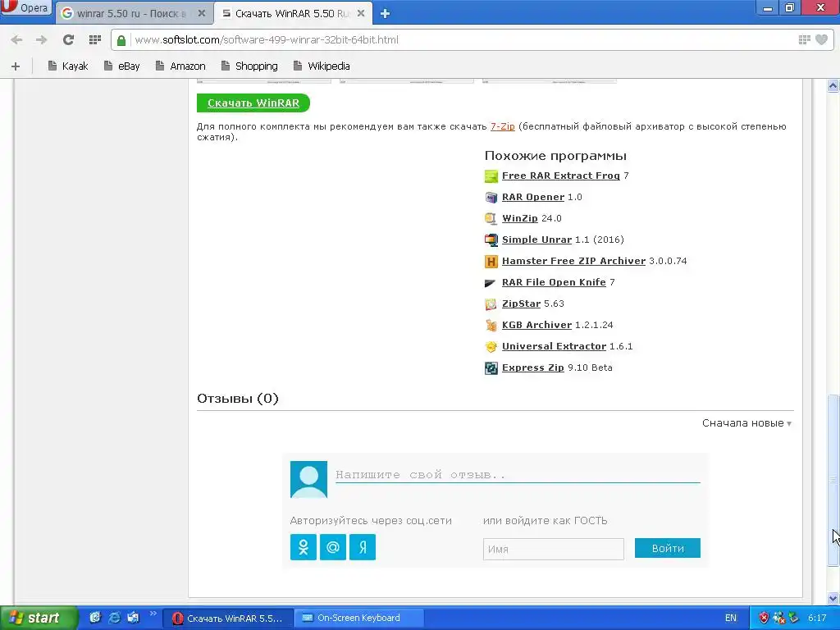This screenshot has height=630, width=840.
Task: Click the red security shield tray icon
Action: (x=764, y=619)
